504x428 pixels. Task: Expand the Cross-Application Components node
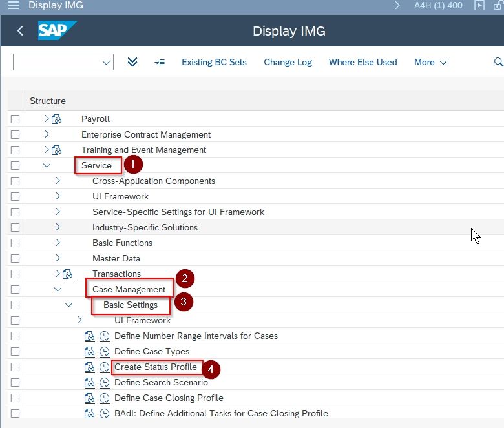tap(58, 181)
